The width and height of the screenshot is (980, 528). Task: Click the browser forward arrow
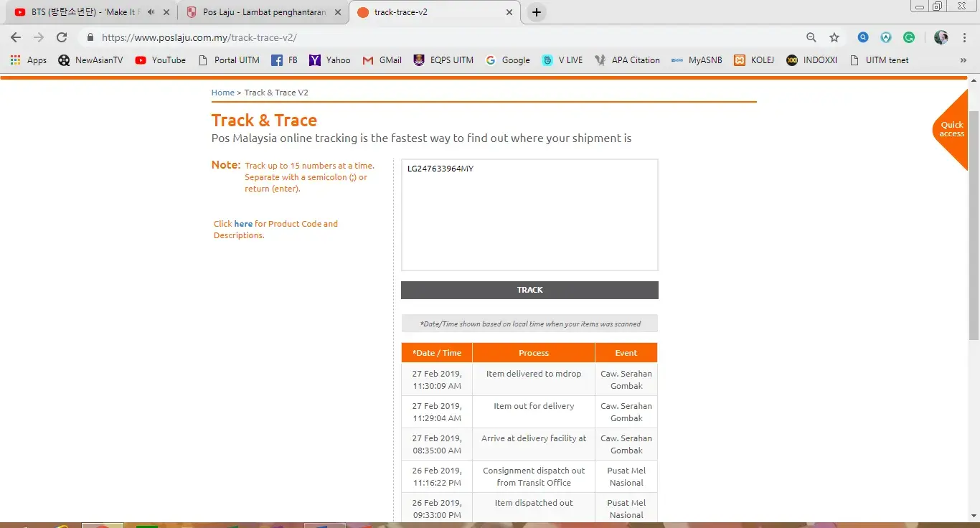(39, 37)
